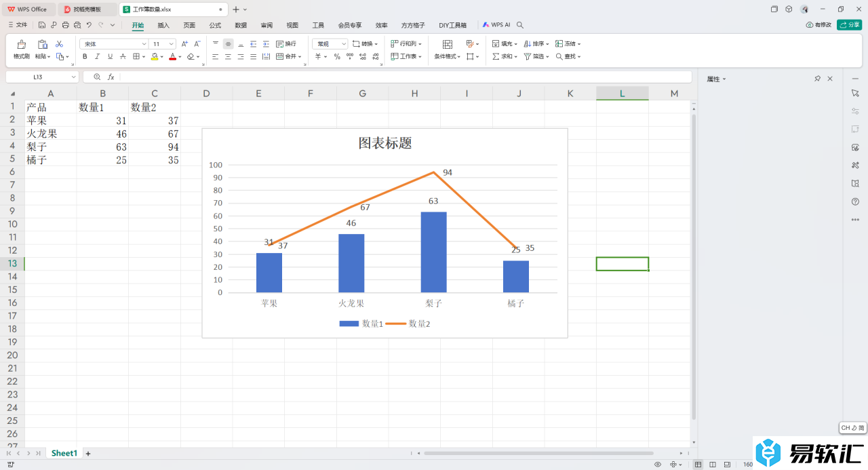Screen dimensions: 868x470
Task: Increase font size with A+ icon
Action: click(184, 43)
